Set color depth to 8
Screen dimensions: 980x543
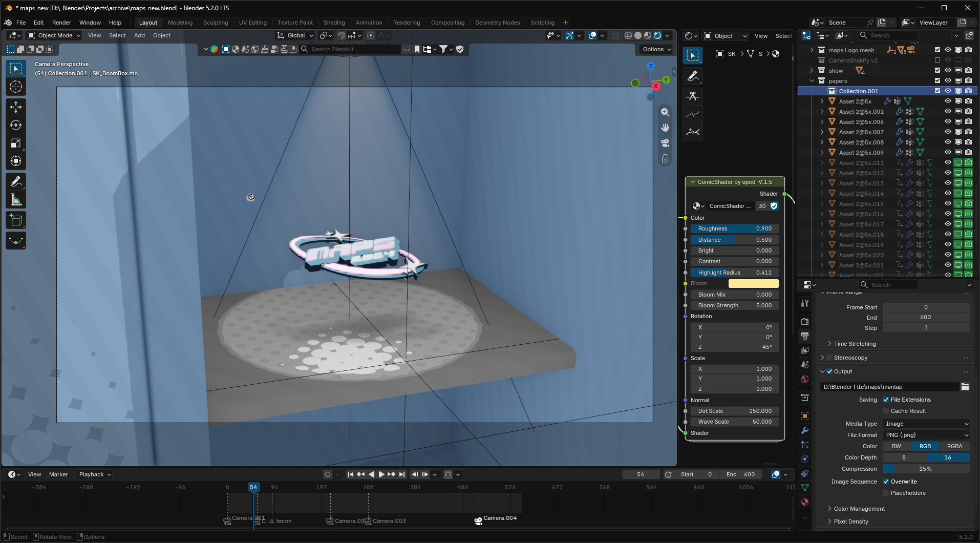pyautogui.click(x=904, y=457)
